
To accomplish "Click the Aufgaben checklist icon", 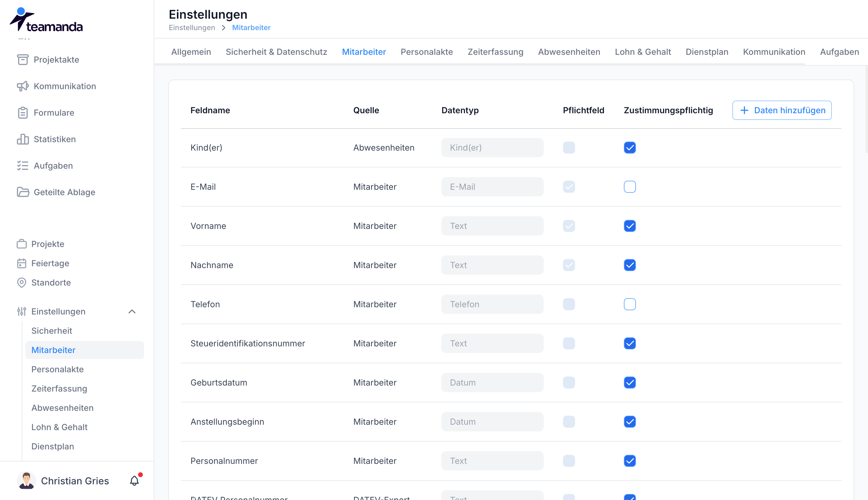I will click(23, 166).
